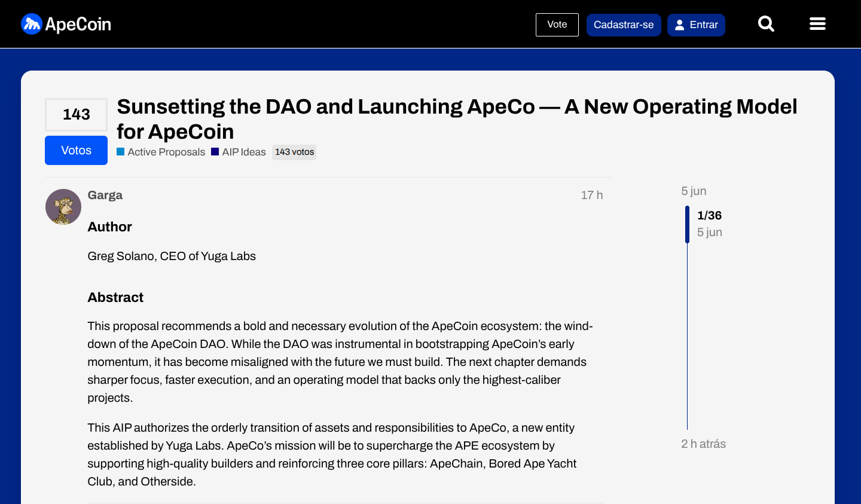The height and width of the screenshot is (504, 861).
Task: Click the Vote button in the header
Action: [x=557, y=25]
